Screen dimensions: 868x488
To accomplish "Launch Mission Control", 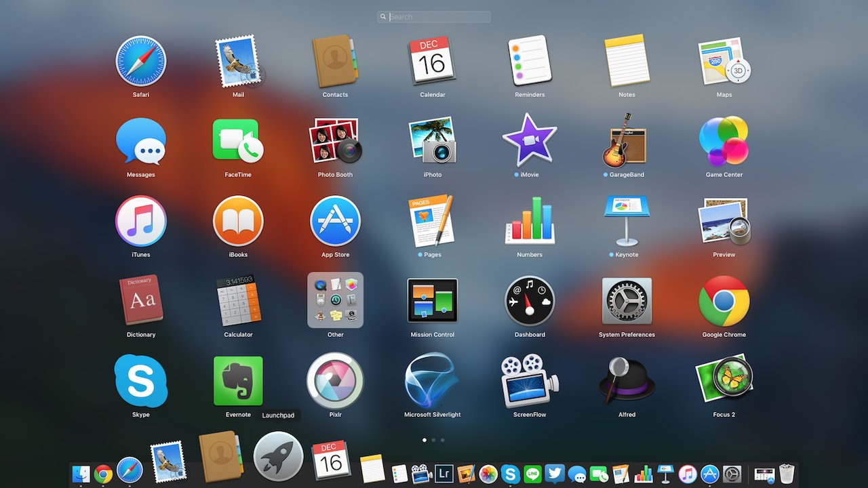I will (x=433, y=300).
